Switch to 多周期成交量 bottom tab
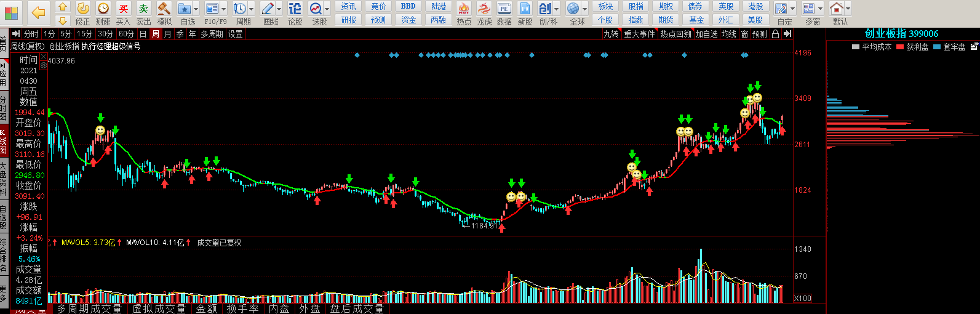This screenshot has width=980, height=314. click(x=89, y=308)
